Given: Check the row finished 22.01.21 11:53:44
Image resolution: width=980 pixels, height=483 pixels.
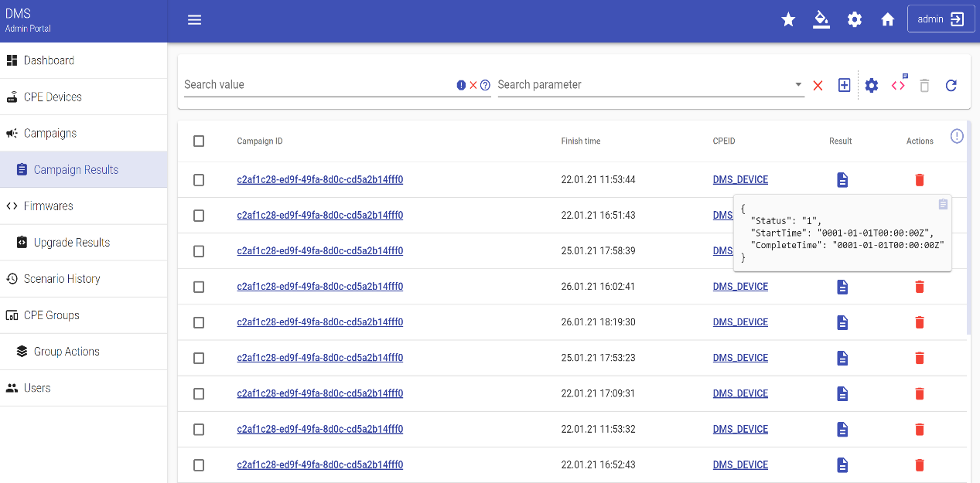Looking at the screenshot, I should (199, 180).
